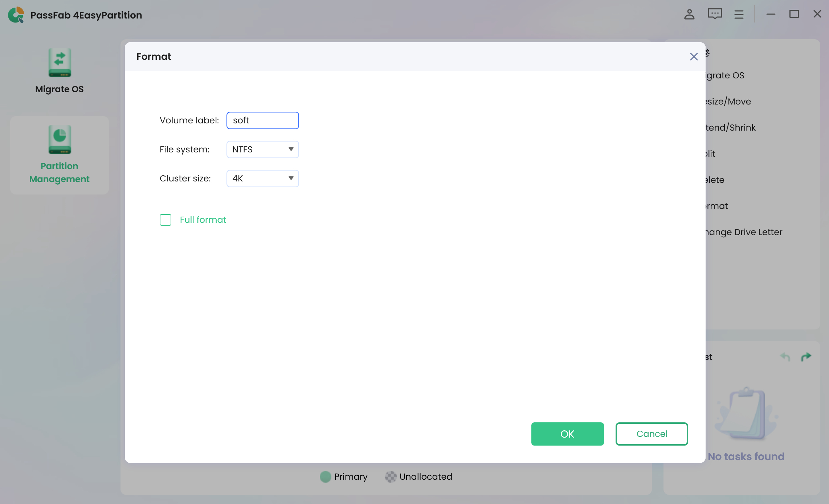Choose Delete in the right panel
The image size is (829, 504).
(x=715, y=180)
